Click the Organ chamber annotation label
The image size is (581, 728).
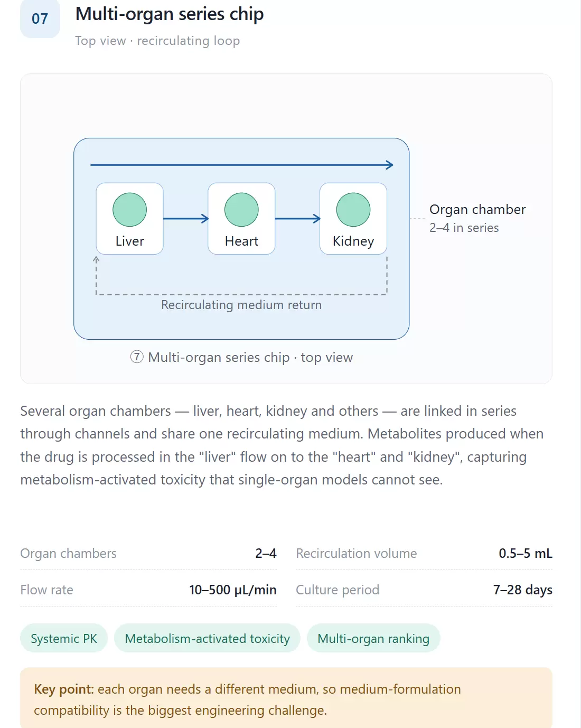(477, 209)
